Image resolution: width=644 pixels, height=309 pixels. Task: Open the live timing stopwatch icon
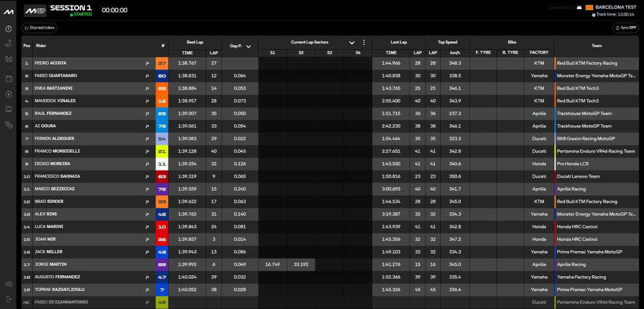coord(8,28)
